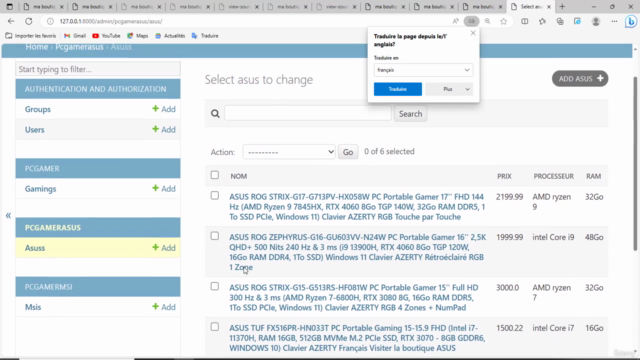The image size is (640, 360).
Task: Open Gmail bookmark
Action: (x=75, y=36)
